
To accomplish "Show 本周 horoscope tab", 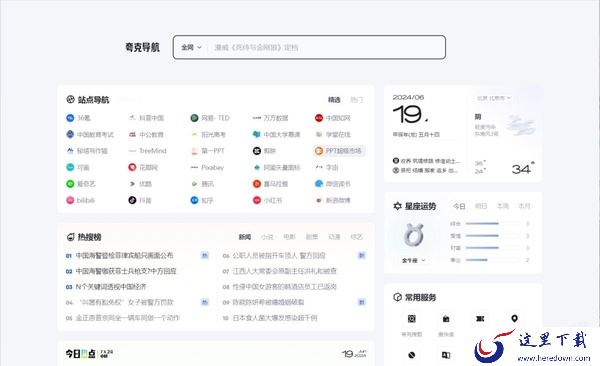I will (x=503, y=206).
